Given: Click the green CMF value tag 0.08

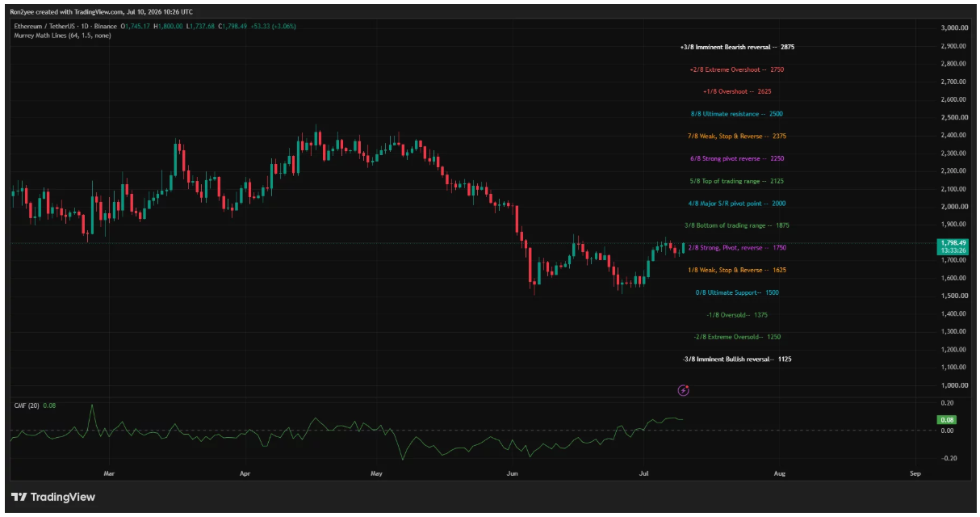Looking at the screenshot, I should click(945, 420).
